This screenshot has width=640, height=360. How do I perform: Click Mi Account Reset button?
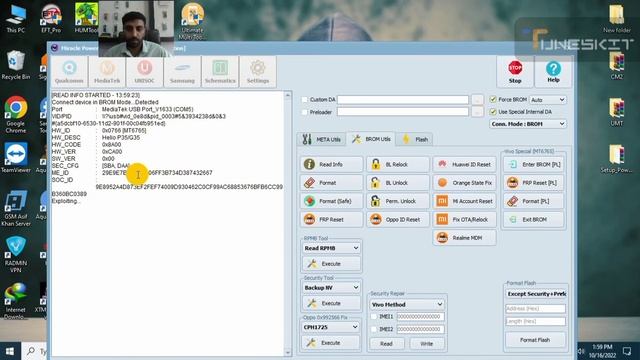(464, 201)
